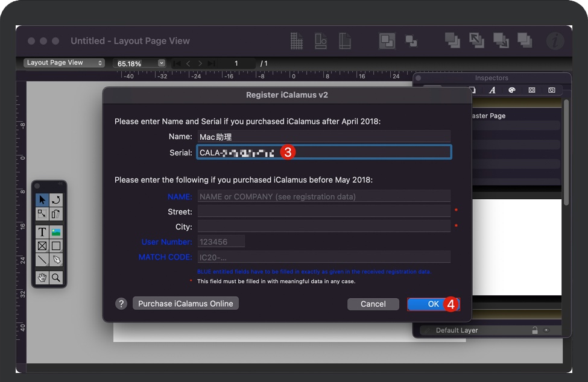The width and height of the screenshot is (588, 382).
Task: Click the page guides toolbar icon
Action: [x=344, y=41]
